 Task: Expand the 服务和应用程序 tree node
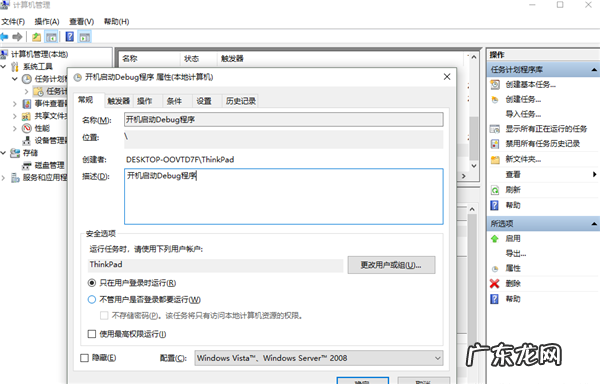[4, 177]
